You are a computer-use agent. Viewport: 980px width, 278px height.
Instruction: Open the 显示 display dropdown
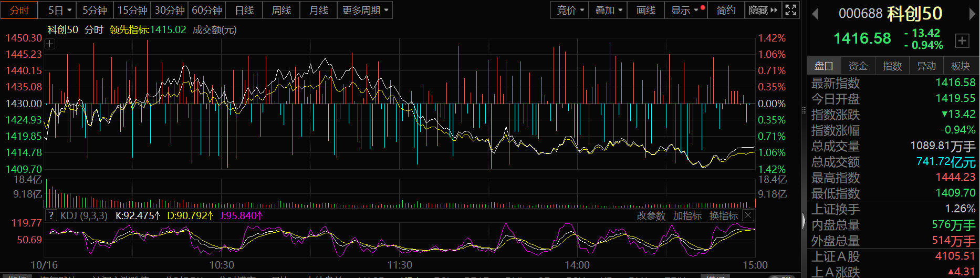point(685,10)
